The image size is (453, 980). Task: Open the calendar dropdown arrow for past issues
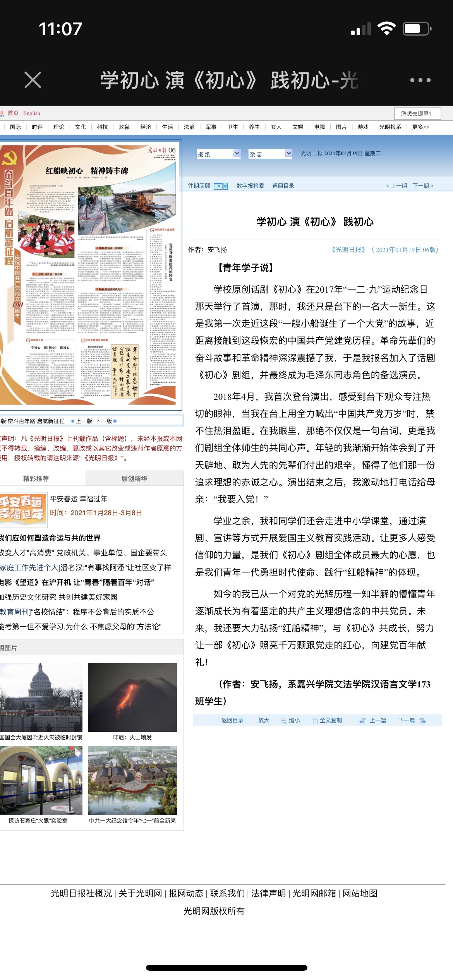click(x=225, y=186)
